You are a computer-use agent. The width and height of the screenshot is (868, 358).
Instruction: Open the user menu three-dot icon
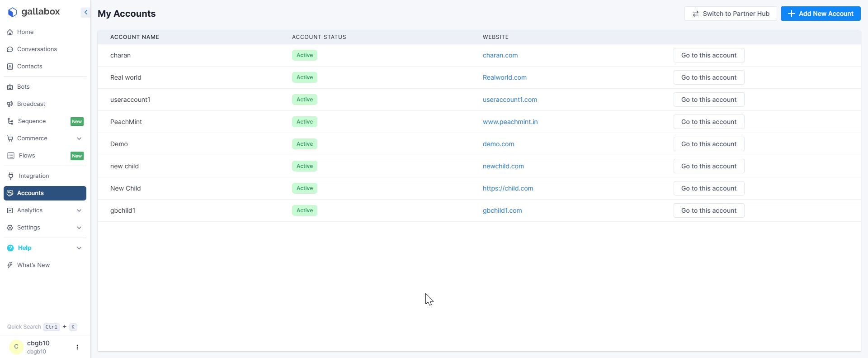77,347
